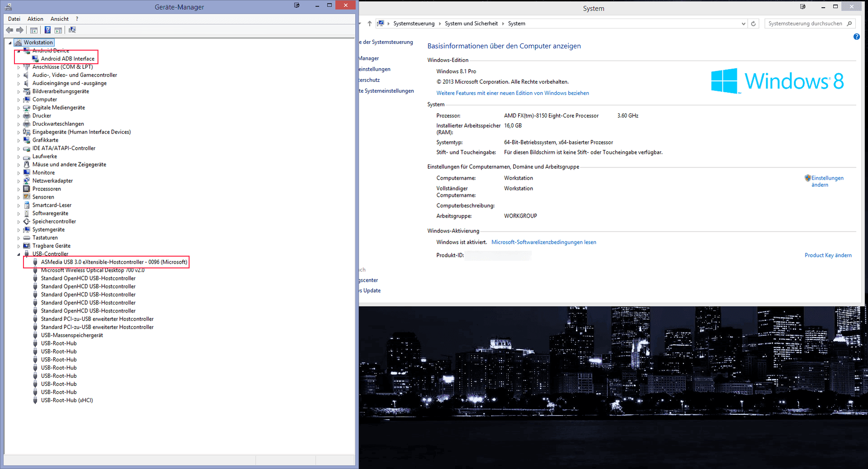Open the Datei menu
868x469 pixels.
tap(14, 19)
